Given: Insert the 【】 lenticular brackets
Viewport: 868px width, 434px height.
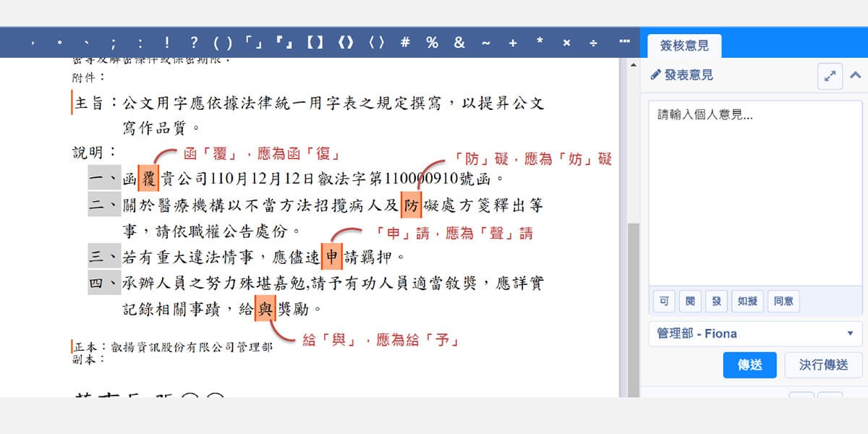Looking at the screenshot, I should point(315,43).
